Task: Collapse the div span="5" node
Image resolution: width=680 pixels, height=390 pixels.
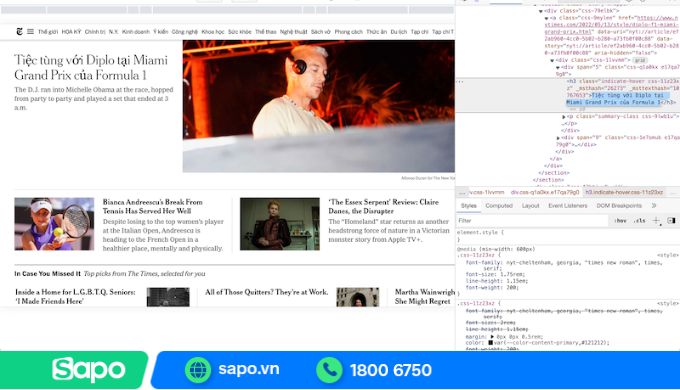Action: point(558,67)
